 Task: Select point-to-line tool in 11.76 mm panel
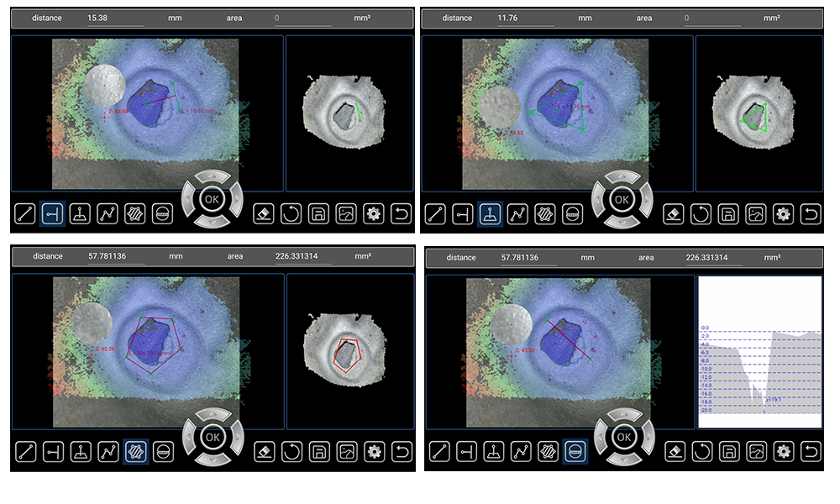pos(463,214)
